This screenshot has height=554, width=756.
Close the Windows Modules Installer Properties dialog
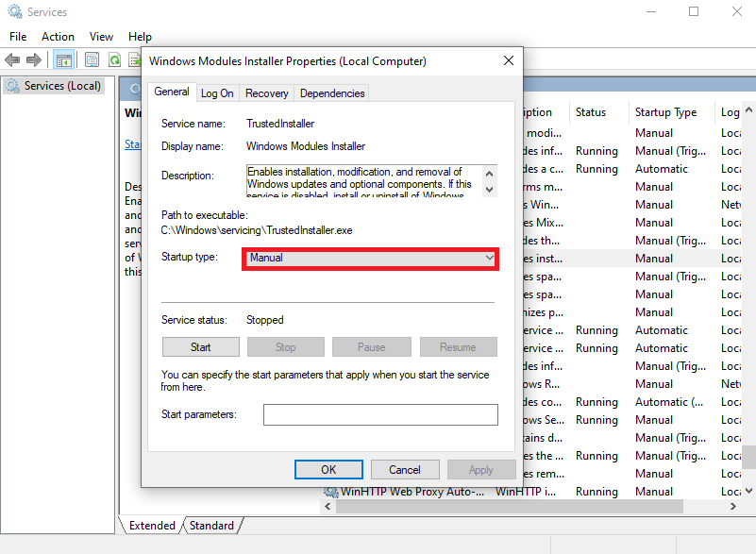coord(508,60)
